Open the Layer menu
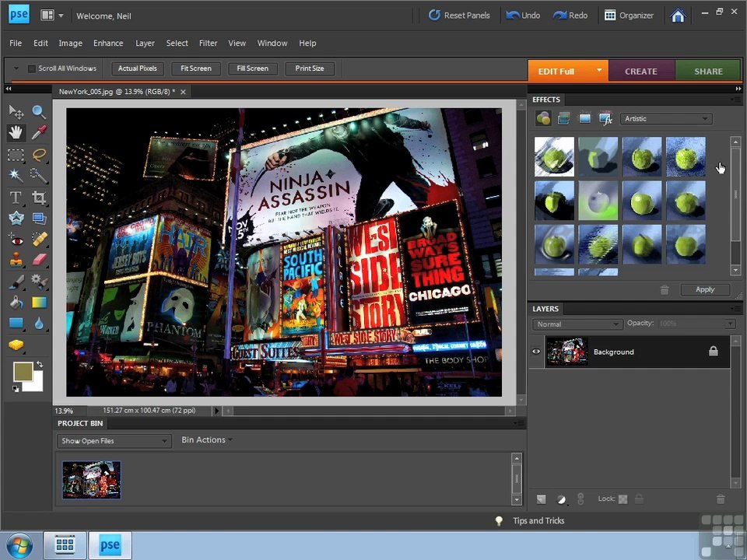 (145, 44)
